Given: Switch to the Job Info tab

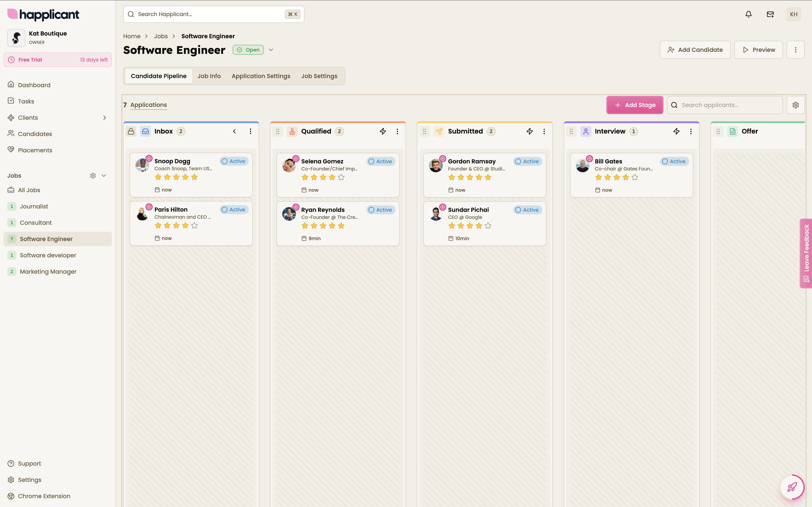Looking at the screenshot, I should 209,76.
